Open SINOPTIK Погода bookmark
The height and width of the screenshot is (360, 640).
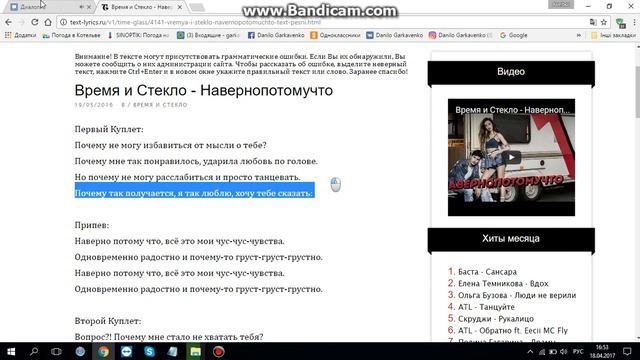tap(138, 36)
